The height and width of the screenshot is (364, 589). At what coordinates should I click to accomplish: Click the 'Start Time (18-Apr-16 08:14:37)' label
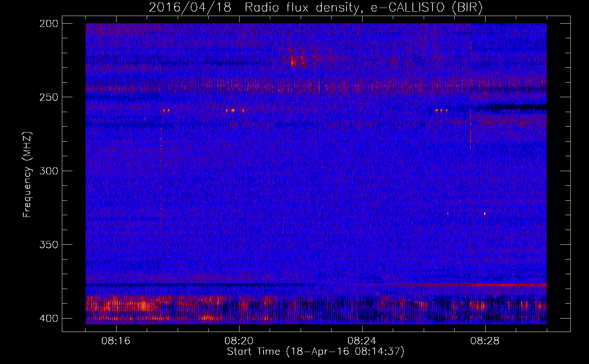click(x=316, y=352)
